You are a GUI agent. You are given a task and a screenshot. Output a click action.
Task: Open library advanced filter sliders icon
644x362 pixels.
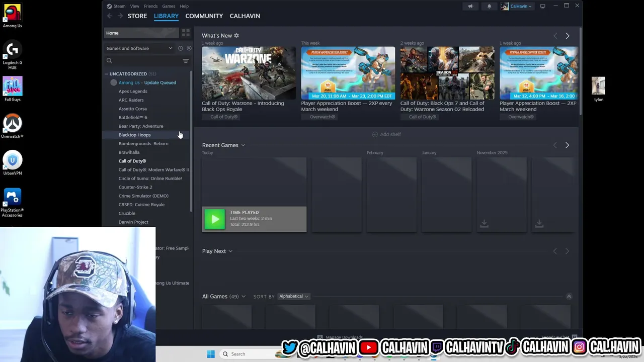coord(186,61)
